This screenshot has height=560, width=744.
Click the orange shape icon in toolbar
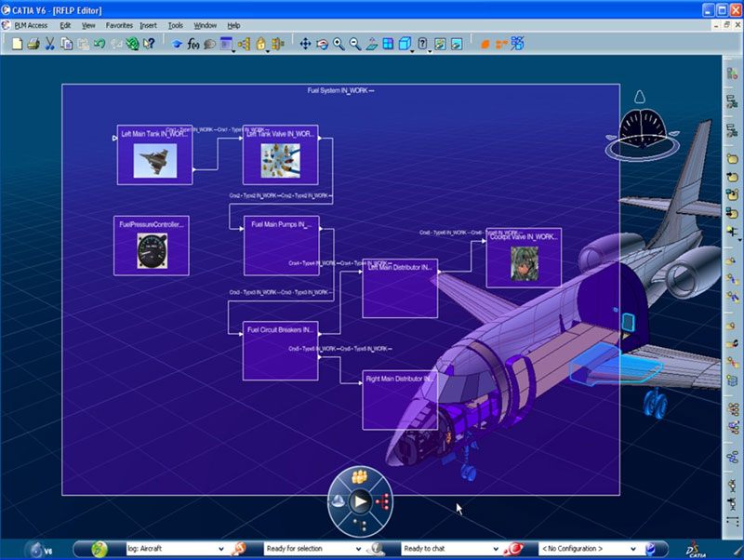[x=485, y=44]
